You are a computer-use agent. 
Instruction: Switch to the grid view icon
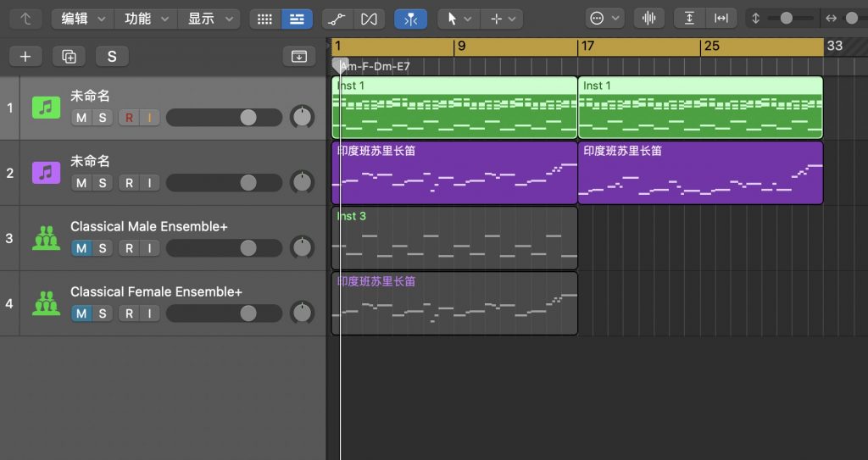point(264,19)
